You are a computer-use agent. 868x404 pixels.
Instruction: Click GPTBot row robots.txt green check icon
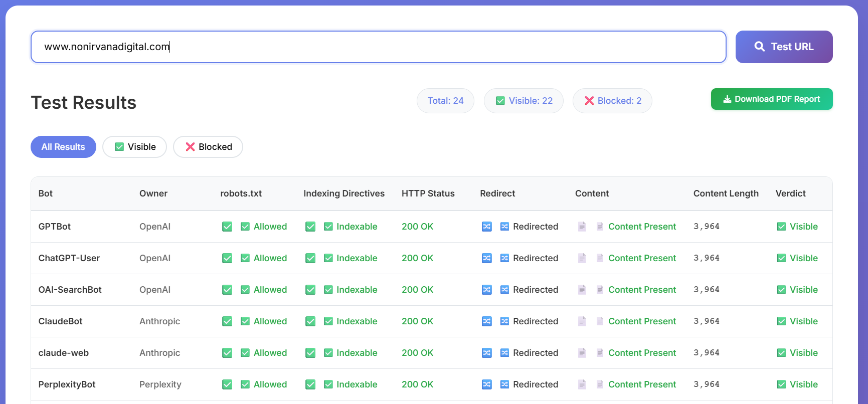(x=227, y=227)
